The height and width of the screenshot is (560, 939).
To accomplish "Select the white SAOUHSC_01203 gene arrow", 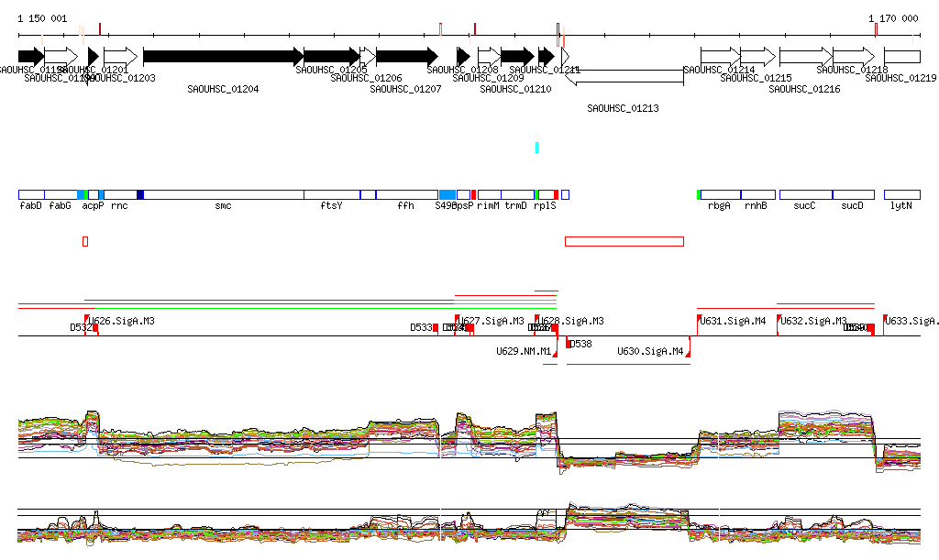I will (x=120, y=57).
